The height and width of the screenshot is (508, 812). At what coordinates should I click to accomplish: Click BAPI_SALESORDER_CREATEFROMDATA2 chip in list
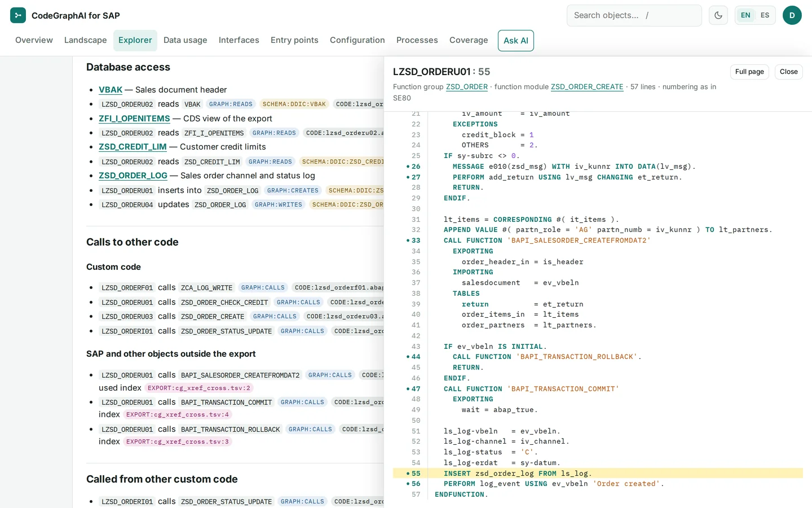point(240,375)
